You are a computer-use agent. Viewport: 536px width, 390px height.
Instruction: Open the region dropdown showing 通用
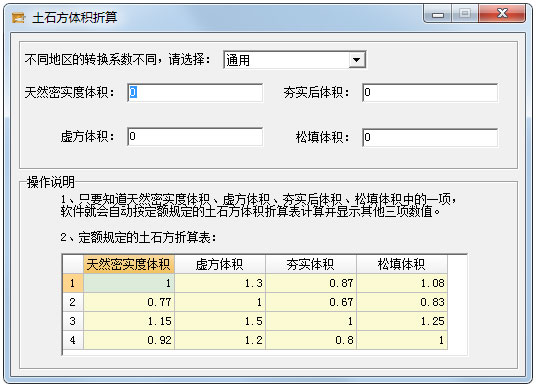(x=294, y=60)
